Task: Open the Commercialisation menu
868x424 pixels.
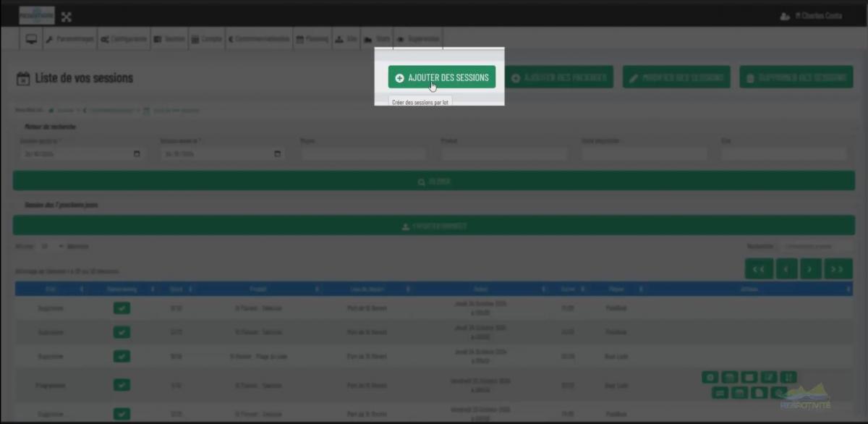Action: [x=259, y=39]
